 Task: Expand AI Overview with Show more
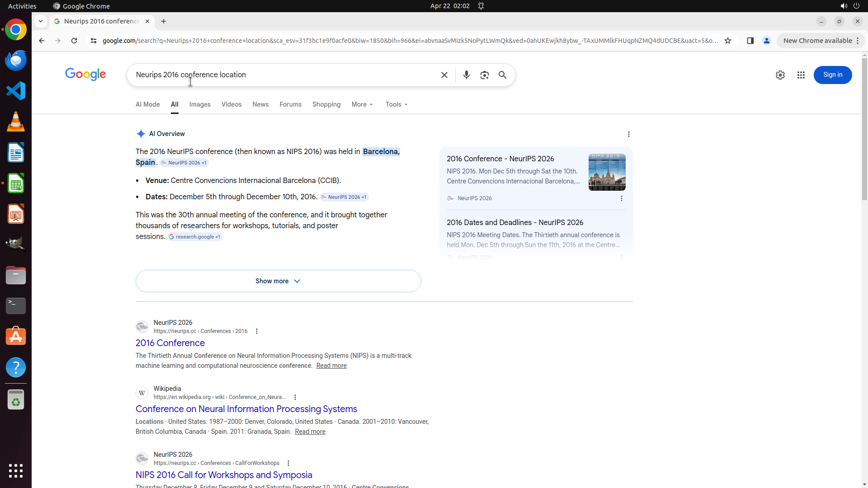pos(278,281)
